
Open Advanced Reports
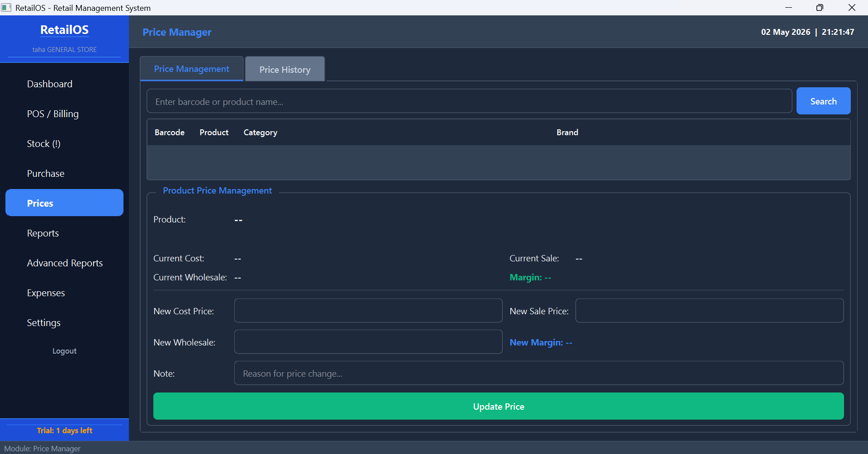coord(64,263)
